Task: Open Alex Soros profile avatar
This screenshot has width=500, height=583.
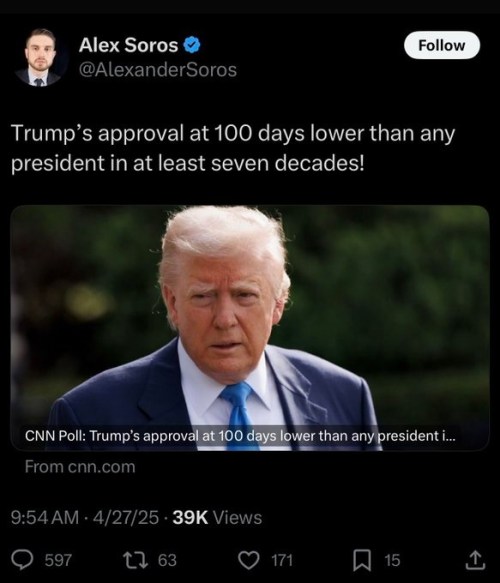Action: [40, 57]
